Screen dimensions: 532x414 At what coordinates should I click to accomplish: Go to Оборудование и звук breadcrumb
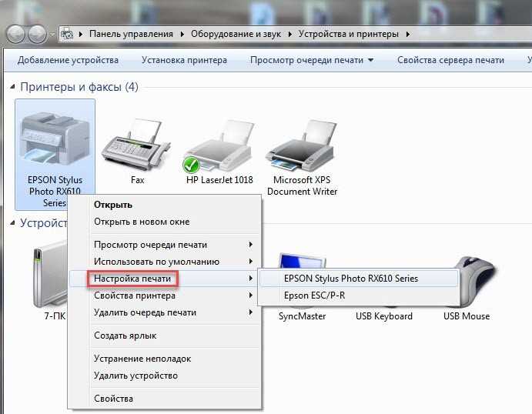[x=236, y=34]
